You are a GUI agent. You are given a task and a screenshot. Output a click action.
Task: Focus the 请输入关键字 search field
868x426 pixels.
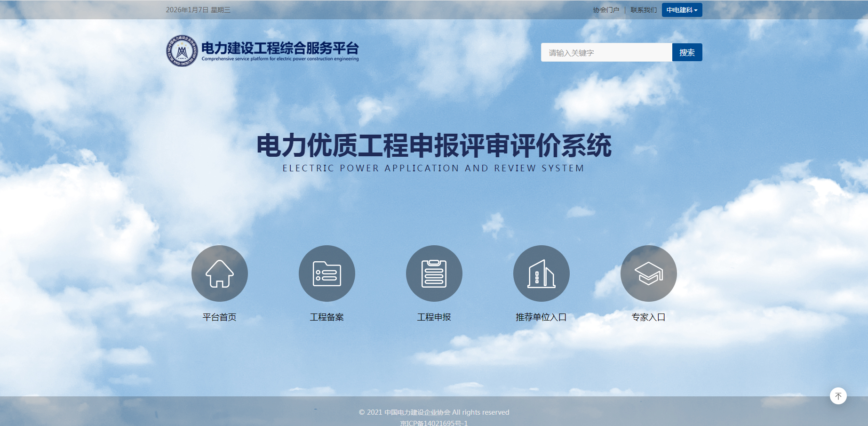(606, 53)
